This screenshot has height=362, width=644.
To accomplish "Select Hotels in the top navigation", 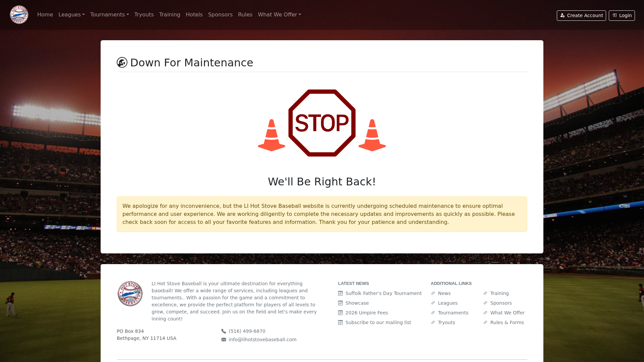I will (194, 15).
